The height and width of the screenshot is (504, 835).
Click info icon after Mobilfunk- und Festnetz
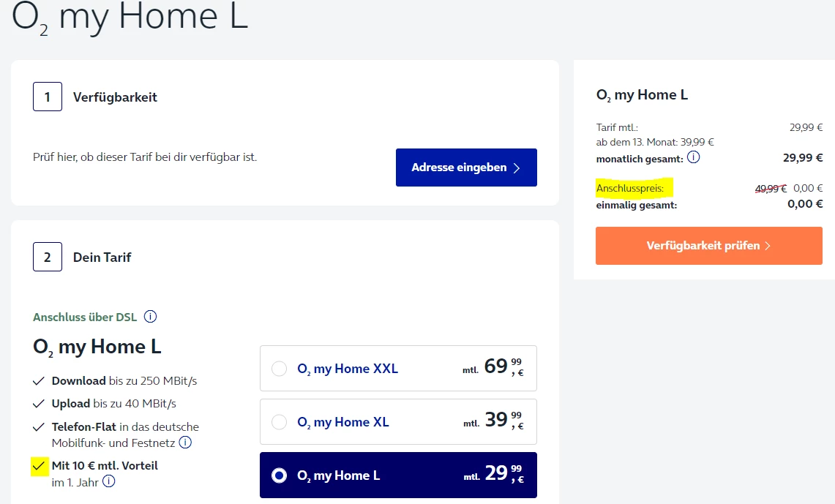tap(186, 443)
